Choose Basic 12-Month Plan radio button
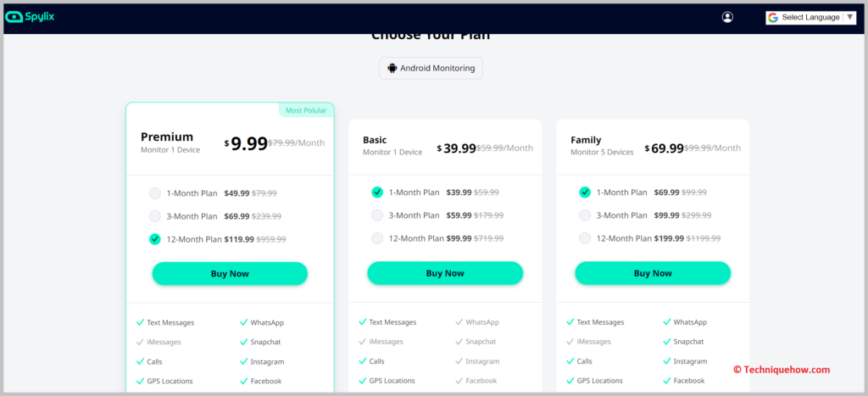The image size is (868, 396). coord(377,238)
